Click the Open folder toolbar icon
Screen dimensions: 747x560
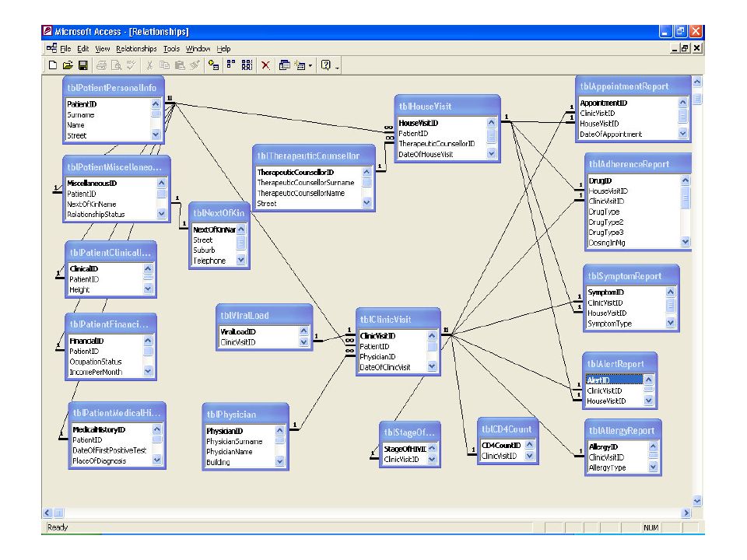click(x=68, y=65)
